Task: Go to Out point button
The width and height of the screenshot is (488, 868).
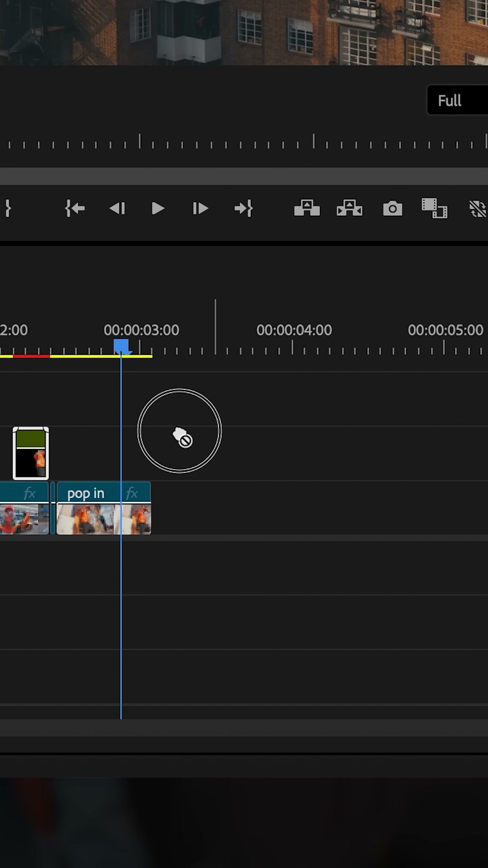Action: click(244, 208)
